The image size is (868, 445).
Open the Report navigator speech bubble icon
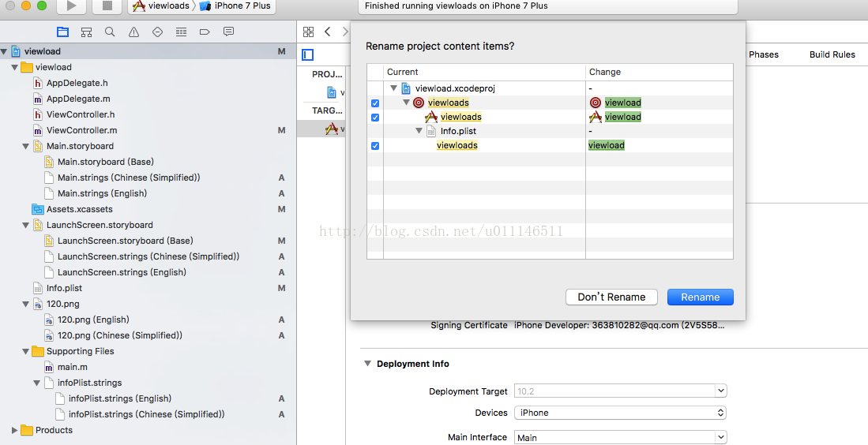click(x=228, y=32)
